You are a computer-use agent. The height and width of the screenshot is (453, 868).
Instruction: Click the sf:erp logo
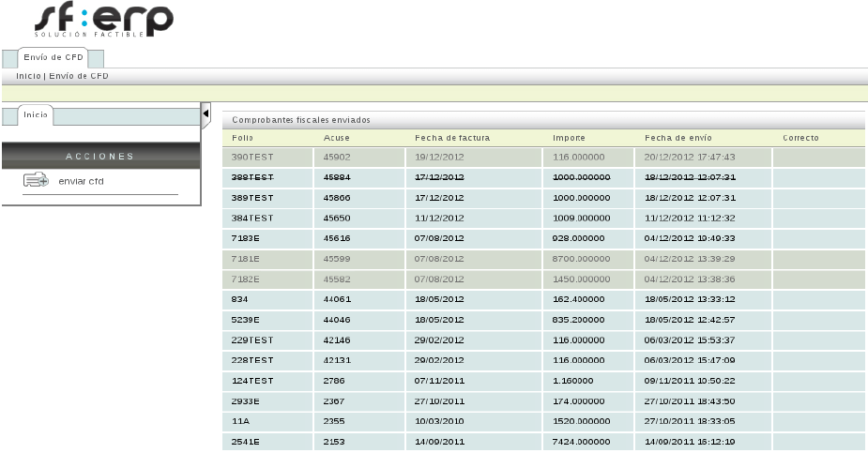102,21
